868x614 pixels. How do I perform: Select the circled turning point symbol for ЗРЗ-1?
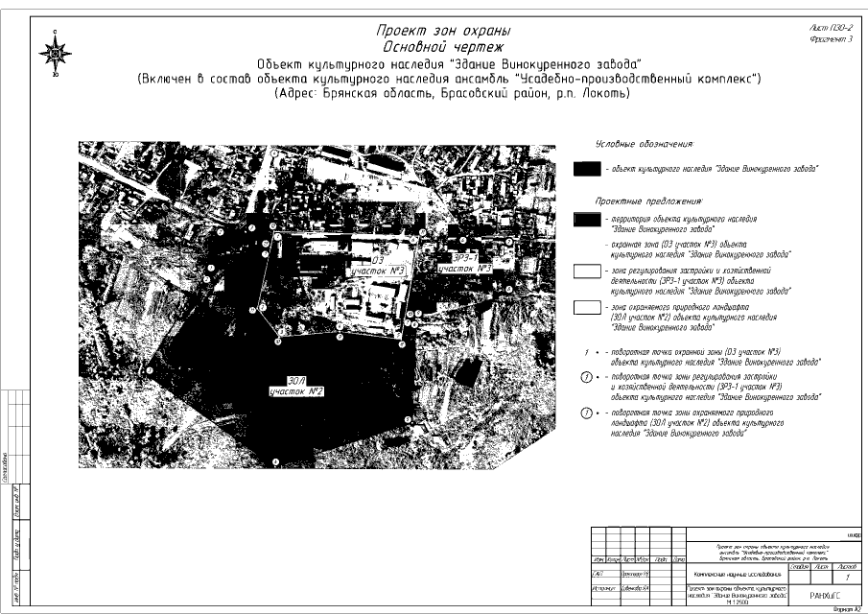click(x=587, y=377)
